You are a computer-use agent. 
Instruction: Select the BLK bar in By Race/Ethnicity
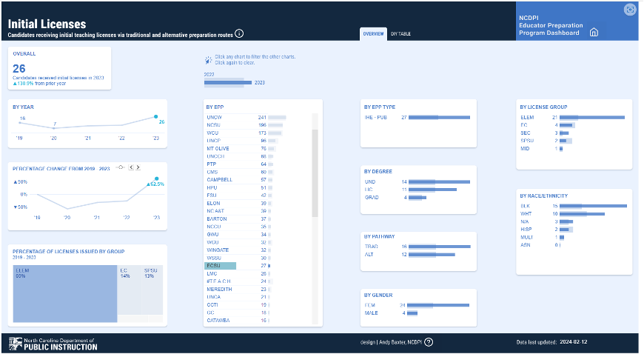(594, 206)
